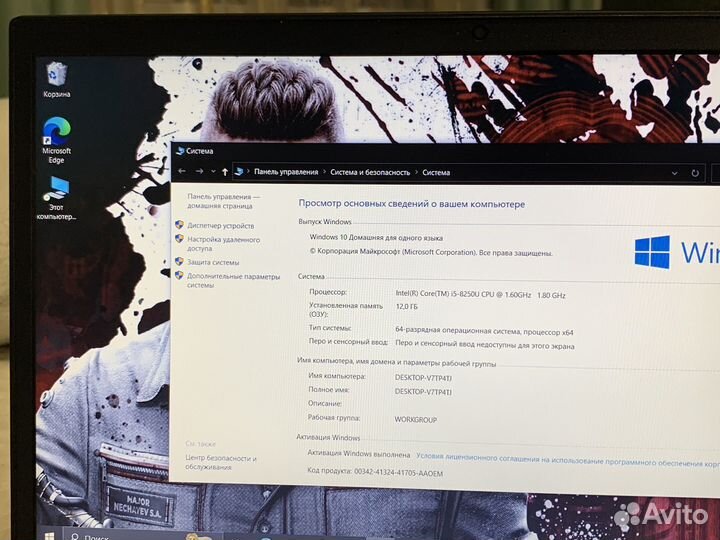Click the shield icon beside Защита системы
The height and width of the screenshot is (540, 720).
pos(180,262)
